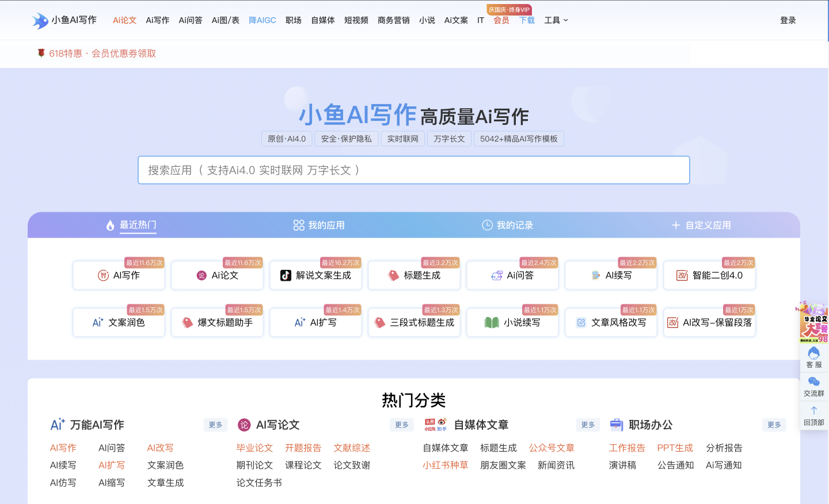The image size is (829, 504).
Task: Click the Ai论文 card round icon
Action: 201,276
